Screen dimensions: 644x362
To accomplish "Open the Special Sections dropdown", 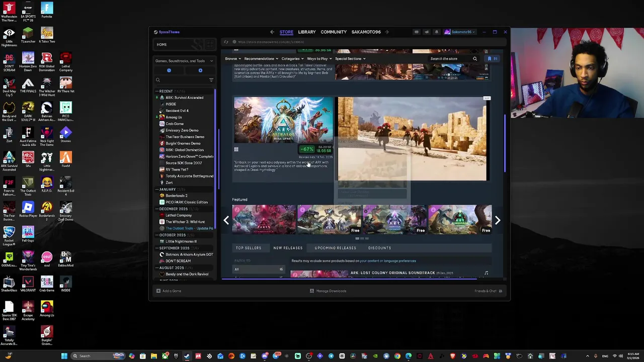I will coord(350,59).
